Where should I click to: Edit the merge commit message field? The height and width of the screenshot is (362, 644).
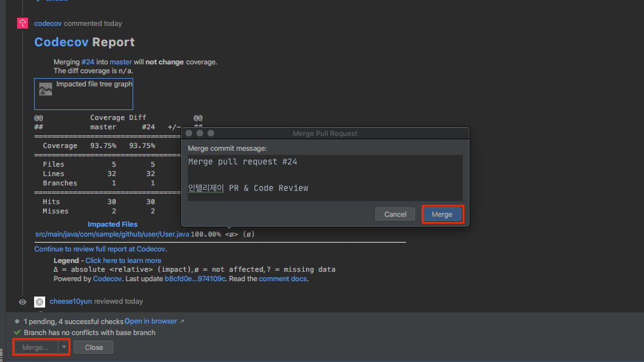coord(325,178)
